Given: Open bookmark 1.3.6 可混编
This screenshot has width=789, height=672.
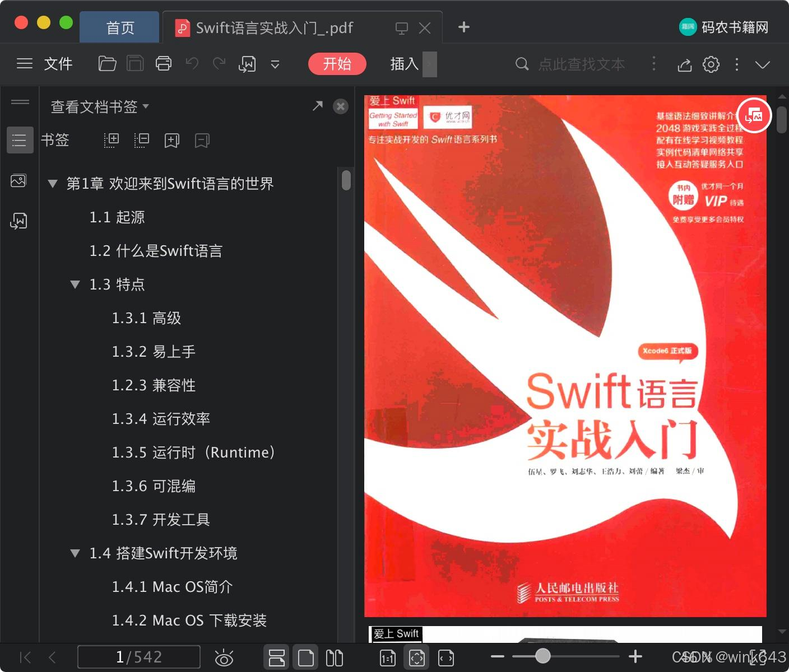Looking at the screenshot, I should click(x=154, y=486).
